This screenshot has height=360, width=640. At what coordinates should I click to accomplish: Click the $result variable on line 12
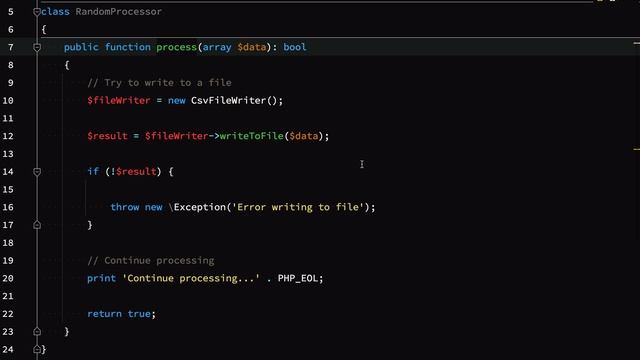pos(107,136)
